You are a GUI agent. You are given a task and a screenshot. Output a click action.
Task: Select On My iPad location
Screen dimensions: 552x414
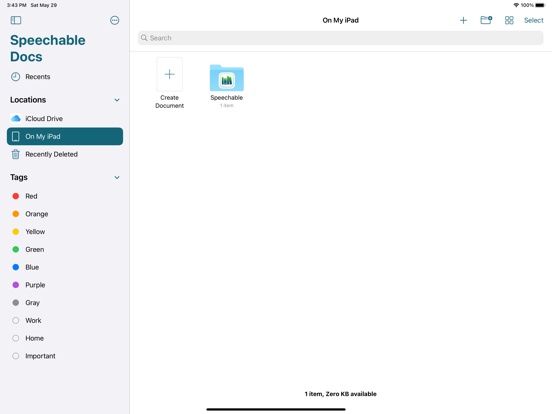click(65, 136)
